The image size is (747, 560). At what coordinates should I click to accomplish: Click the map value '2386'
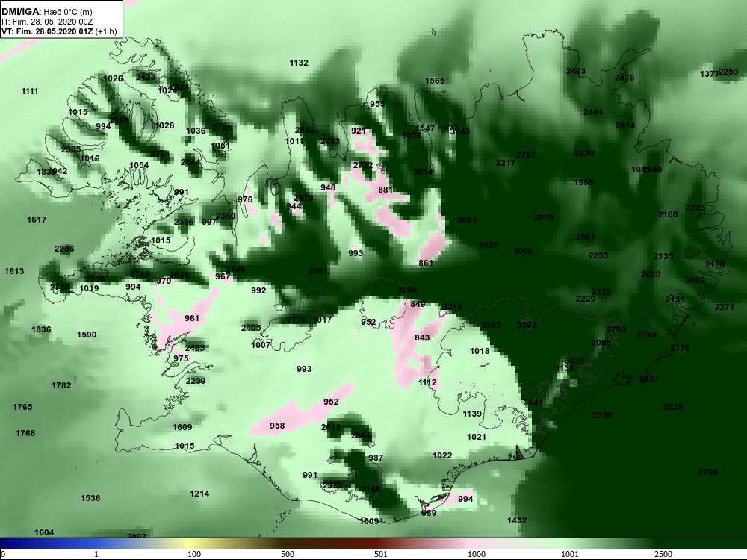pos(184,222)
